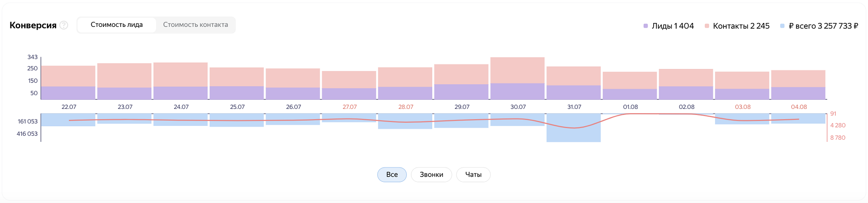The image size is (868, 203).
Task: Click the pink Контакты legend swatch
Action: point(707,26)
